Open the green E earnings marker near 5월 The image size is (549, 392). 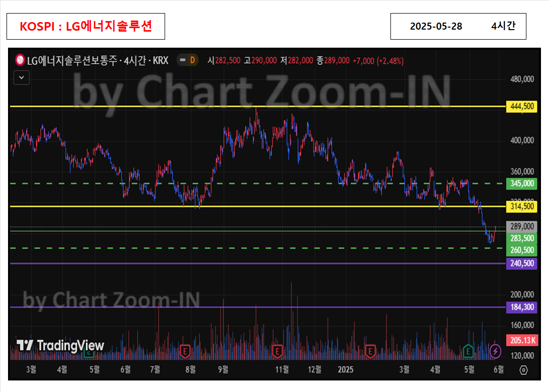click(468, 351)
